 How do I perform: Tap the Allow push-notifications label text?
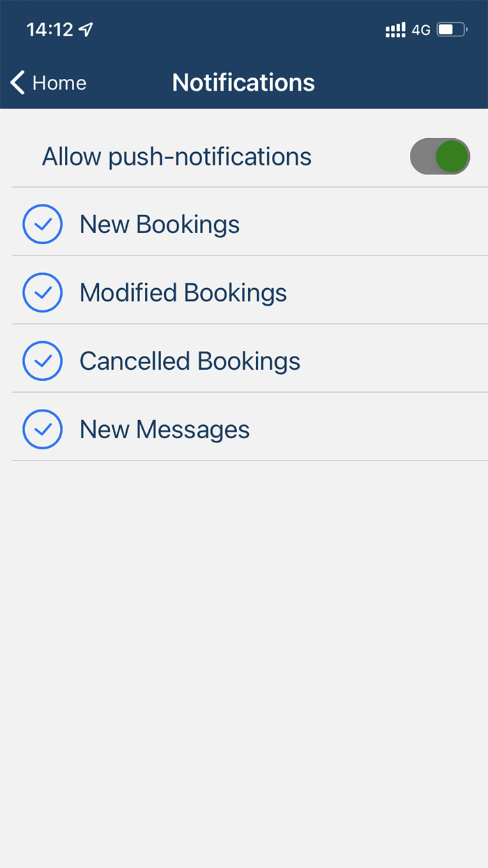pyautogui.click(x=176, y=156)
